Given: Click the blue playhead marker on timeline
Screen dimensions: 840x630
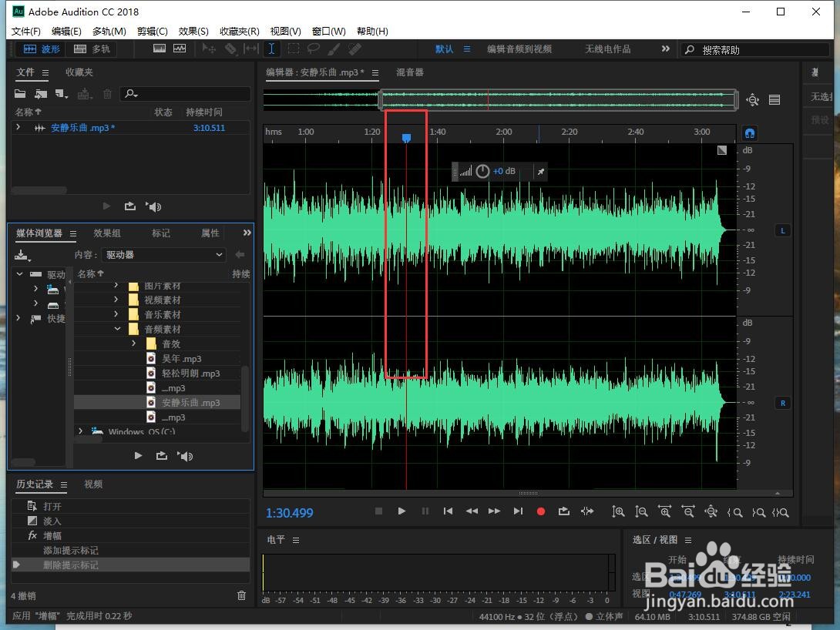Looking at the screenshot, I should (x=406, y=138).
